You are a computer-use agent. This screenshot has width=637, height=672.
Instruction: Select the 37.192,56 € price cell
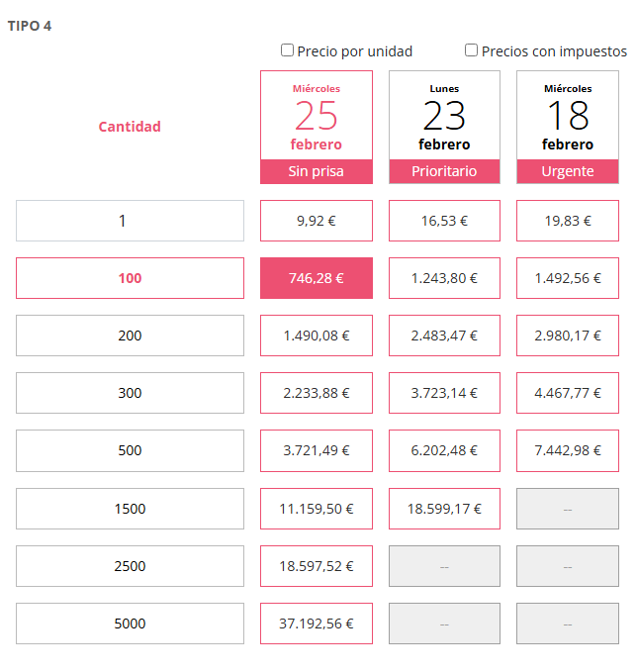pyautogui.click(x=317, y=624)
